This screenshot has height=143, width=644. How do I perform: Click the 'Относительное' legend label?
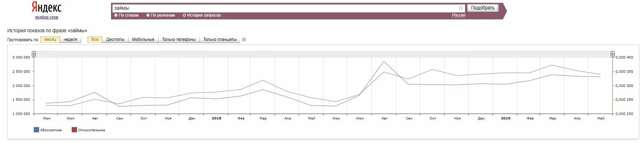point(92,130)
